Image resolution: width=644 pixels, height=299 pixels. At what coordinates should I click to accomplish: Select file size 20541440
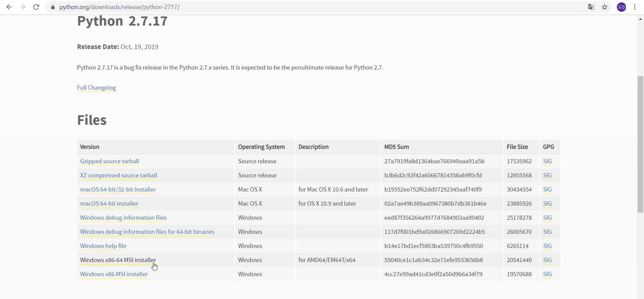coord(519,260)
